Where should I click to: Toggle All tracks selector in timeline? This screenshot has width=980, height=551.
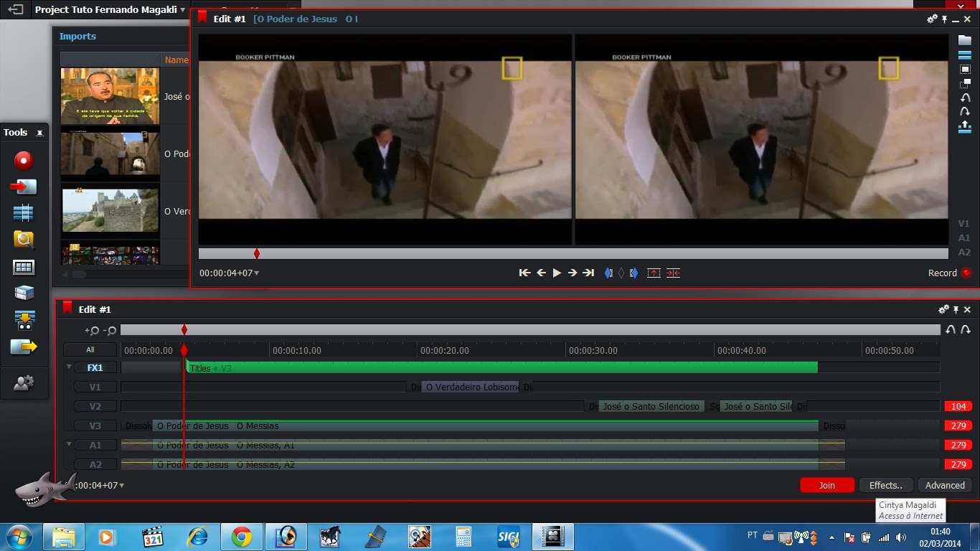coord(90,350)
